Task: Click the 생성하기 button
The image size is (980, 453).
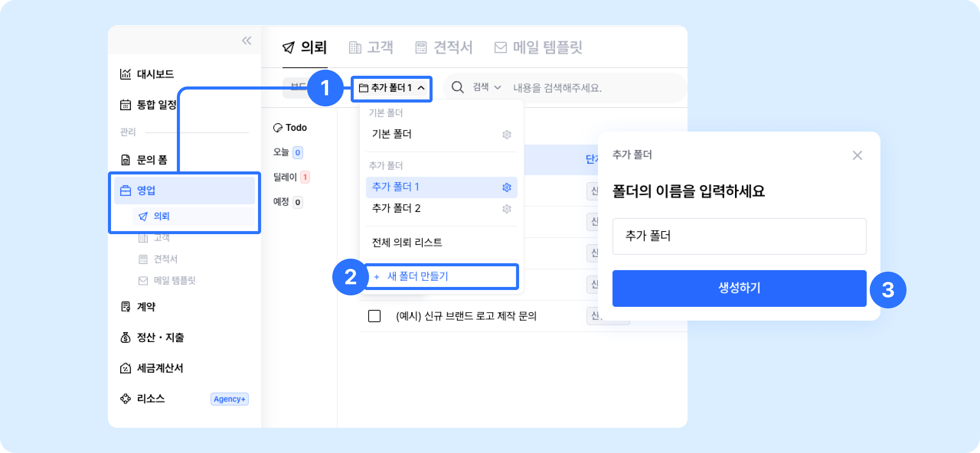Action: click(x=739, y=288)
